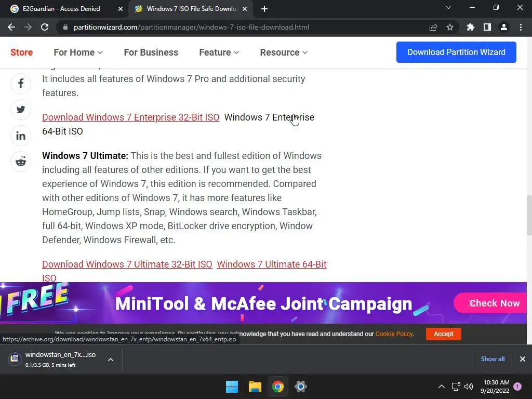
Task: Click Download Partition Wizard button
Action: (456, 52)
